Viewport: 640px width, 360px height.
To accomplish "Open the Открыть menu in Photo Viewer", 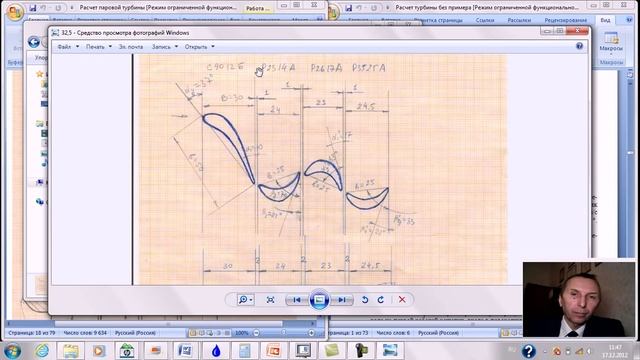I will coord(196,47).
